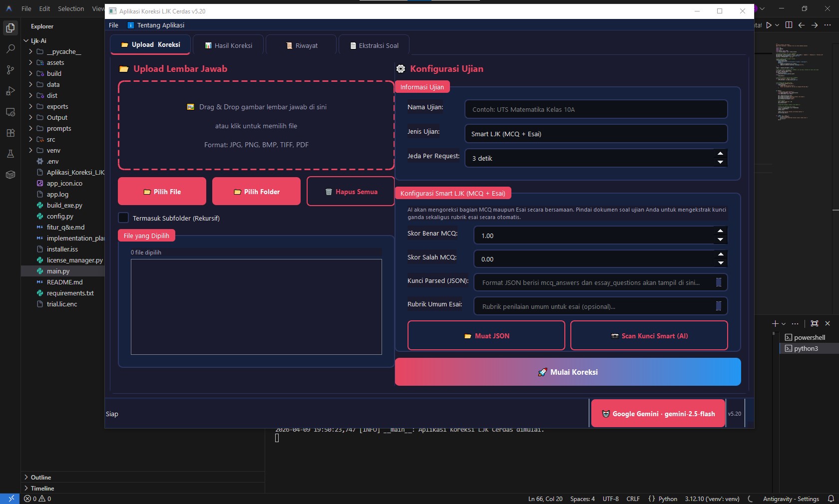
Task: Click Scan Kunci Smart (AI) button
Action: pos(649,336)
